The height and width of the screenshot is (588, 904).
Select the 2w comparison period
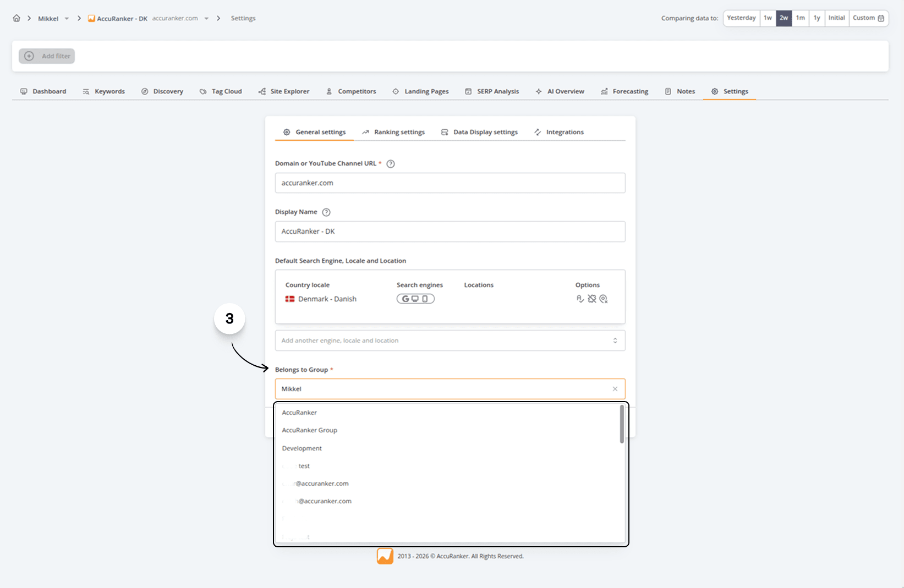[x=784, y=18]
